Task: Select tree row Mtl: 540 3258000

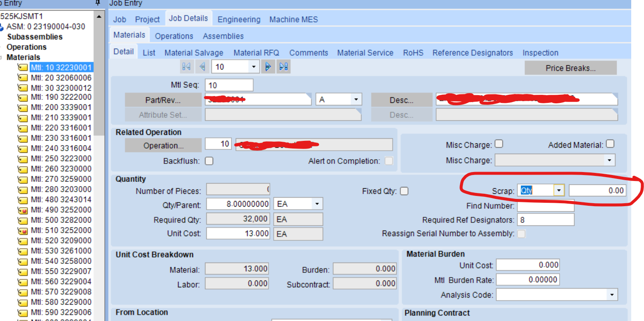Action: (x=61, y=261)
